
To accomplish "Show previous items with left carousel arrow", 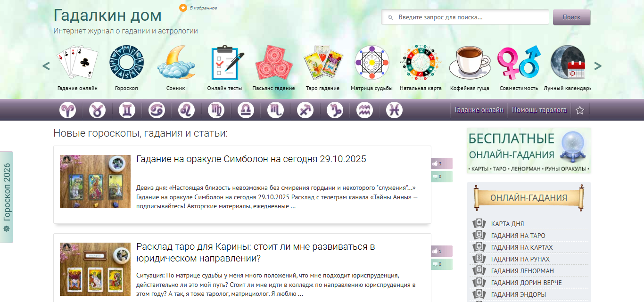I will click(x=46, y=66).
